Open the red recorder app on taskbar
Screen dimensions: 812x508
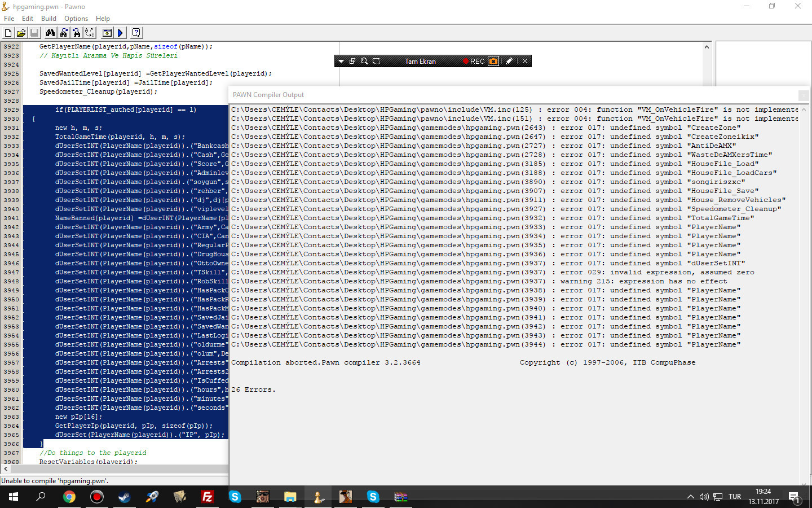coord(97,497)
